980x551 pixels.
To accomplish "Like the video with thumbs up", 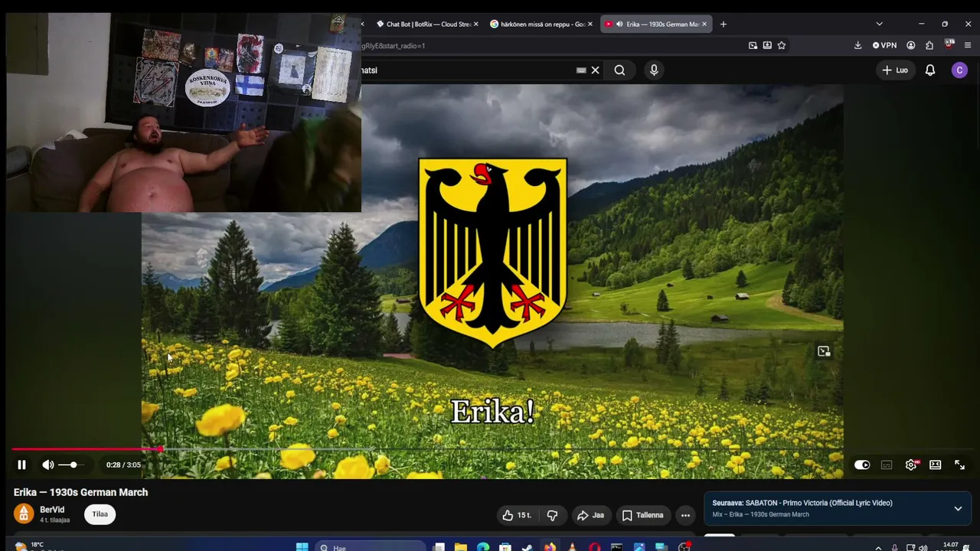I will point(517,515).
